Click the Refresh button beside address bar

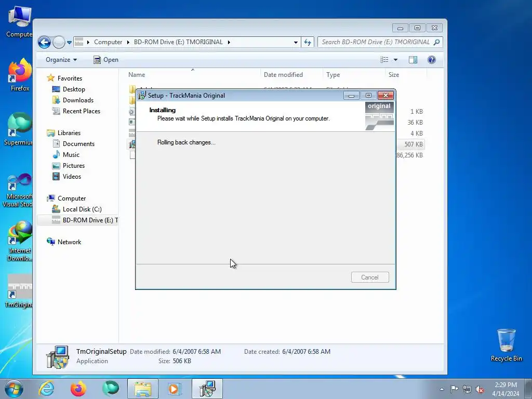pos(308,43)
